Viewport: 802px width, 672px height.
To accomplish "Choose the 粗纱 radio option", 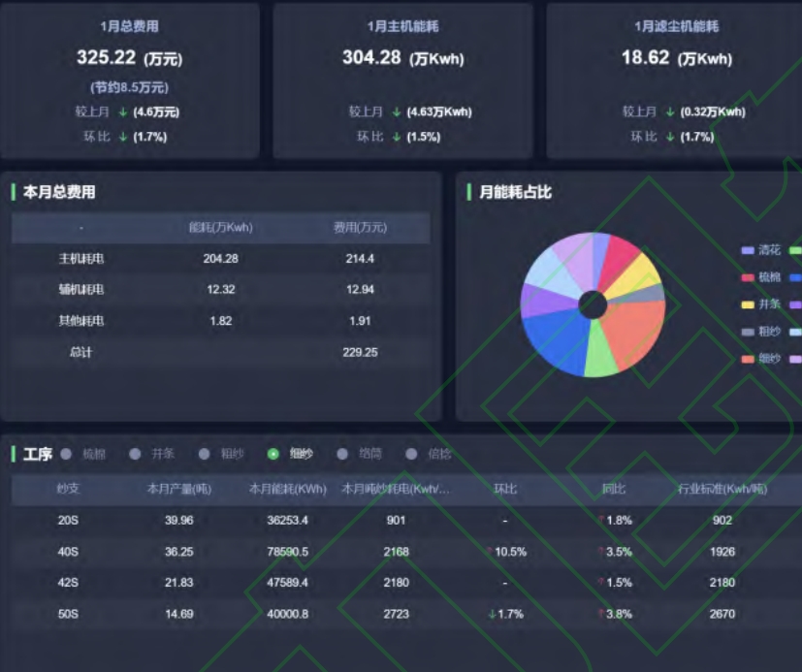I will [205, 454].
